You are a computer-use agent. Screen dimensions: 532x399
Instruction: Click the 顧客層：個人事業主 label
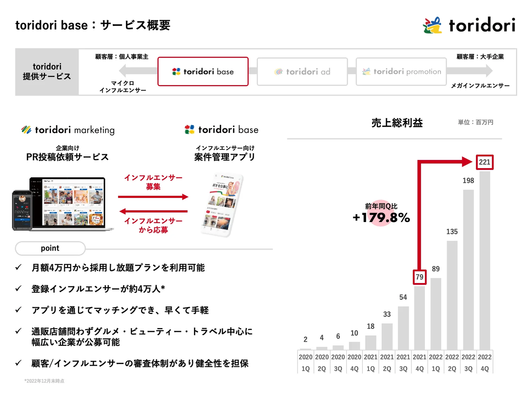pyautogui.click(x=122, y=57)
